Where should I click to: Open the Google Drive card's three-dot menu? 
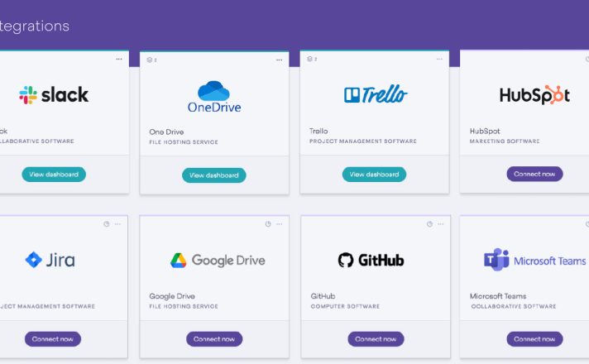point(279,224)
